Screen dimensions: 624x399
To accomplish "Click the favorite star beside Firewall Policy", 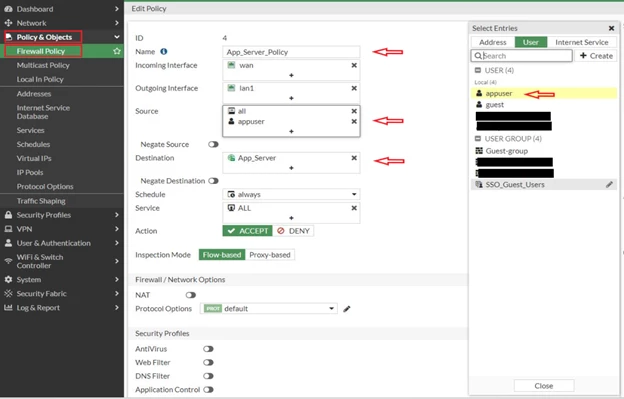I will click(x=117, y=51).
